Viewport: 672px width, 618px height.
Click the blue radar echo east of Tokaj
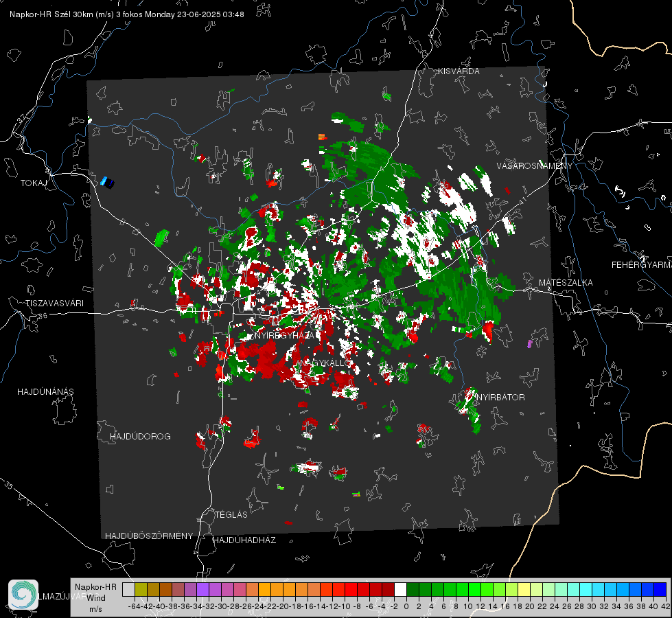coord(107,182)
